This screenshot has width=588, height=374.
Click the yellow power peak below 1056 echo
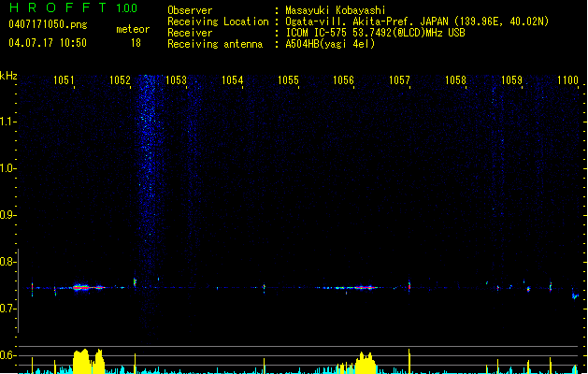pos(366,363)
